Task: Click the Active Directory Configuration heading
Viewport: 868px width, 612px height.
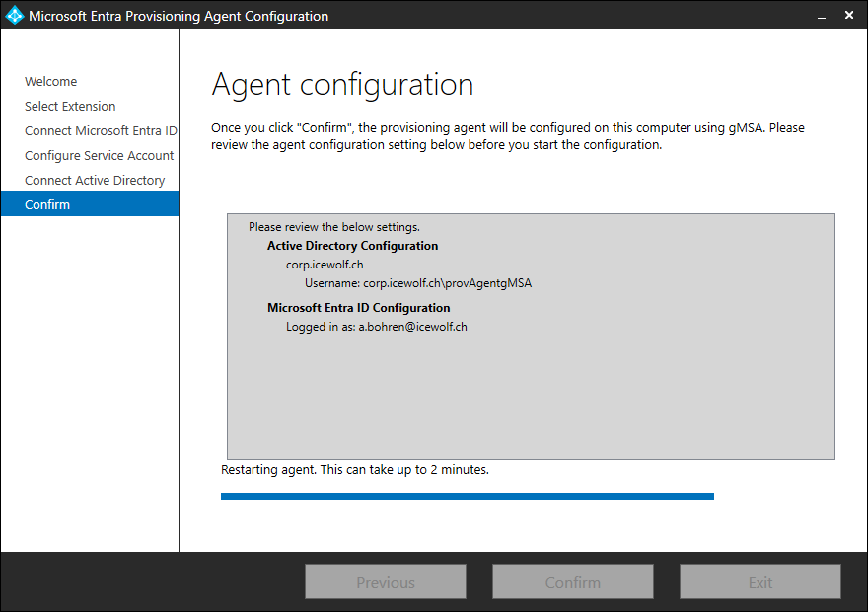Action: click(x=352, y=246)
